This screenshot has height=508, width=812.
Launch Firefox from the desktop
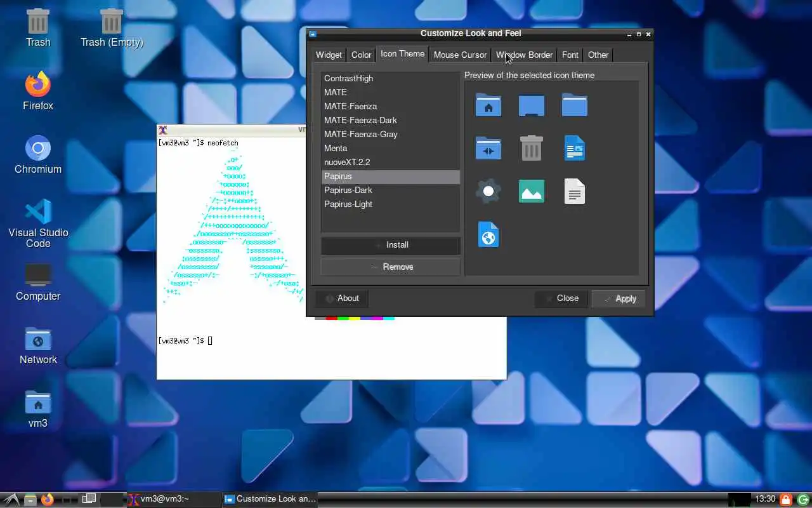(38, 91)
